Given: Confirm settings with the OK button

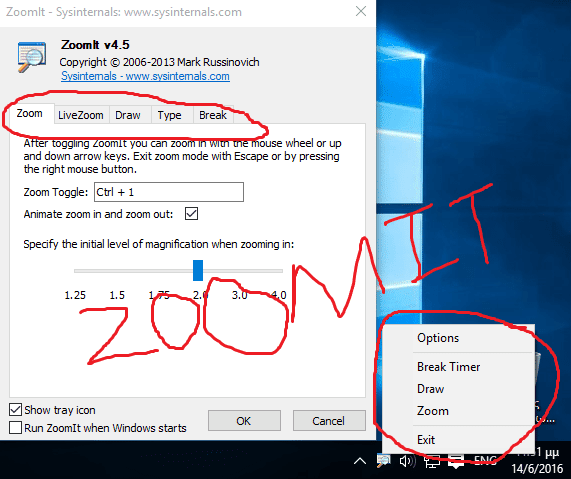Looking at the screenshot, I should point(244,421).
